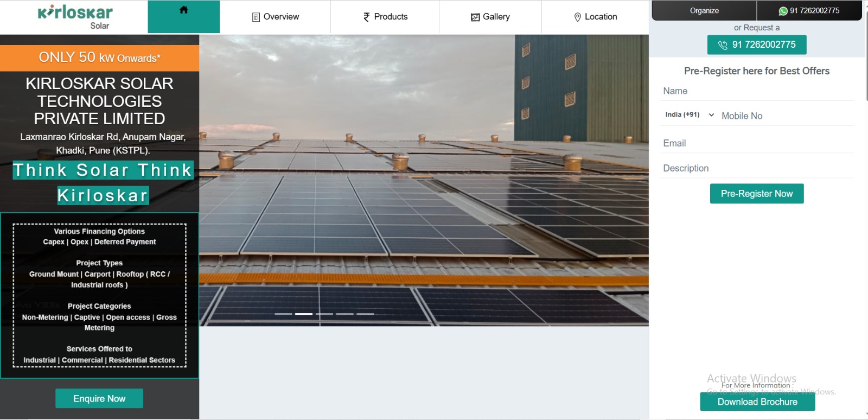Click the phone icon on call button
The image size is (868, 420).
[723, 45]
